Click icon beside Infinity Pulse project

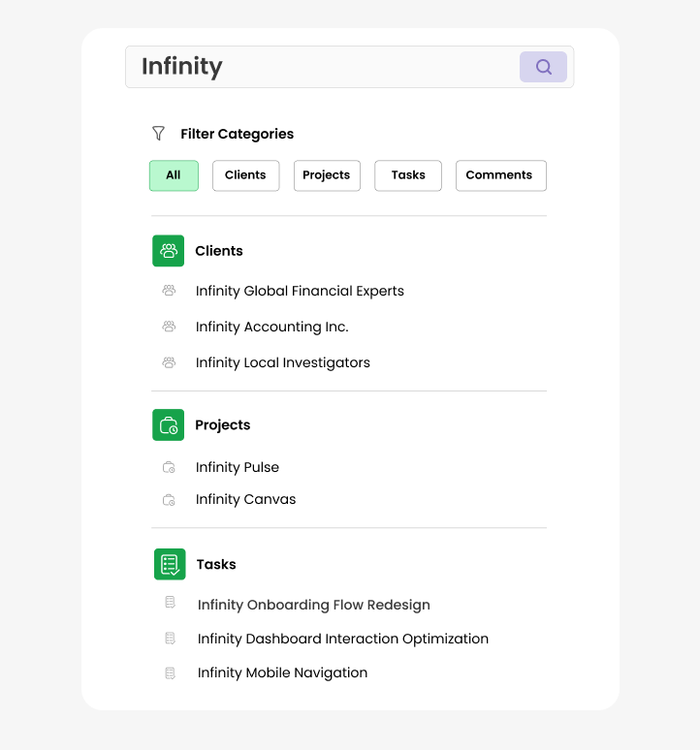pyautogui.click(x=169, y=467)
